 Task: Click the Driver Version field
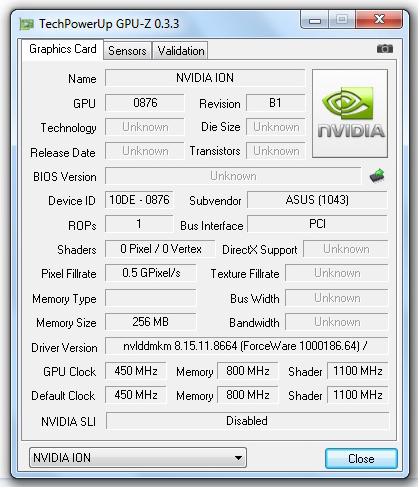[246, 346]
